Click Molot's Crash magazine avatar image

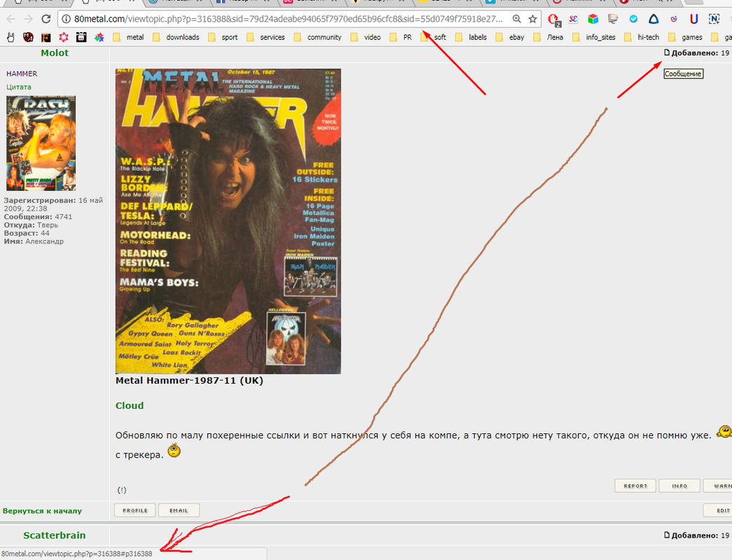[x=41, y=143]
